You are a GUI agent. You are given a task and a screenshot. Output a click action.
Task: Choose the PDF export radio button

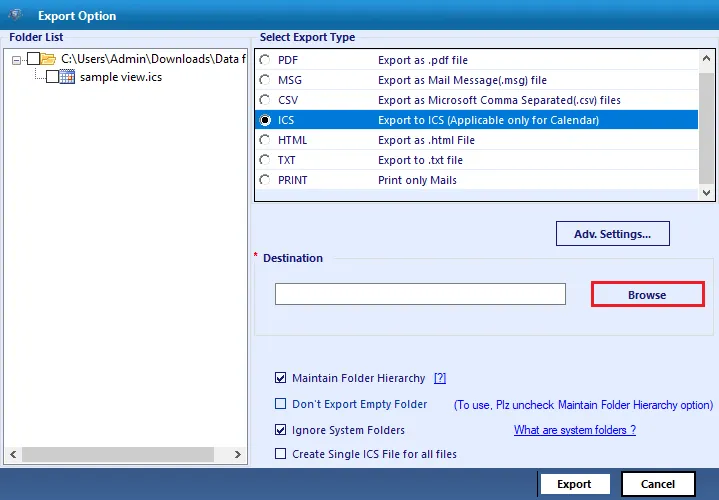(x=265, y=60)
